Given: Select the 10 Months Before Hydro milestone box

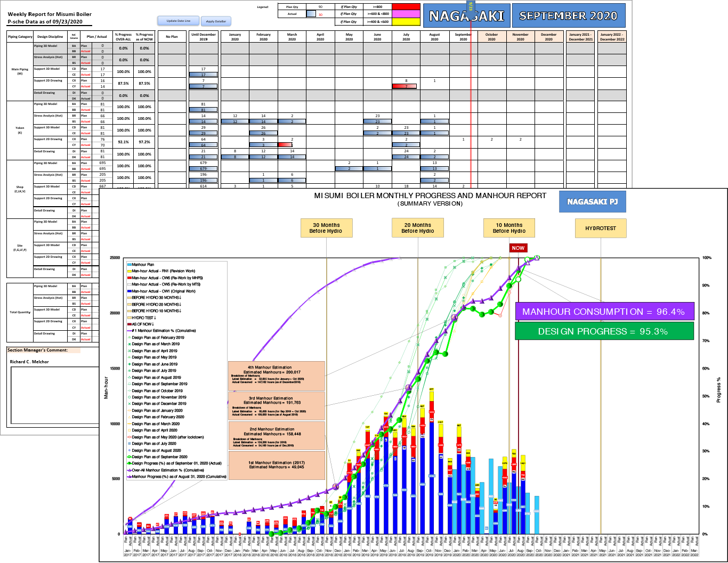Looking at the screenshot, I should (509, 228).
